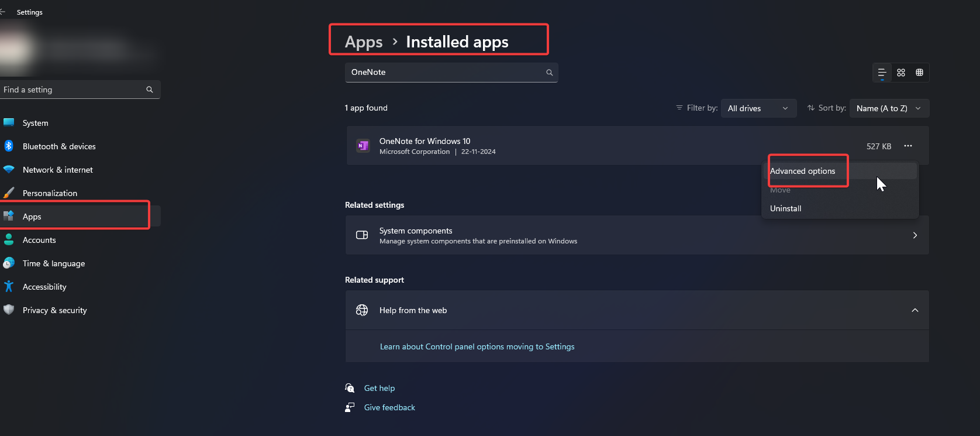This screenshot has height=436, width=980.
Task: Click the 527 KB size value
Action: click(x=879, y=146)
